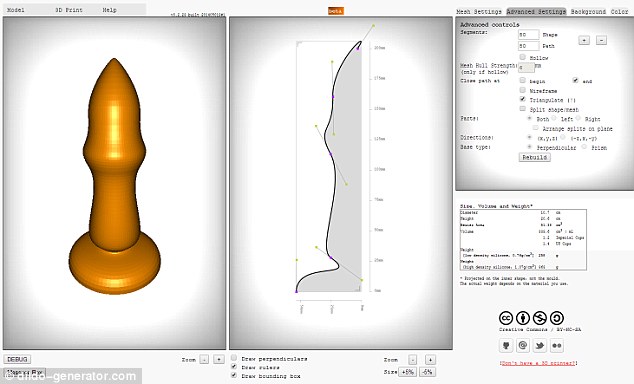Select the Right parts radio button
634x384 pixels.
point(578,118)
